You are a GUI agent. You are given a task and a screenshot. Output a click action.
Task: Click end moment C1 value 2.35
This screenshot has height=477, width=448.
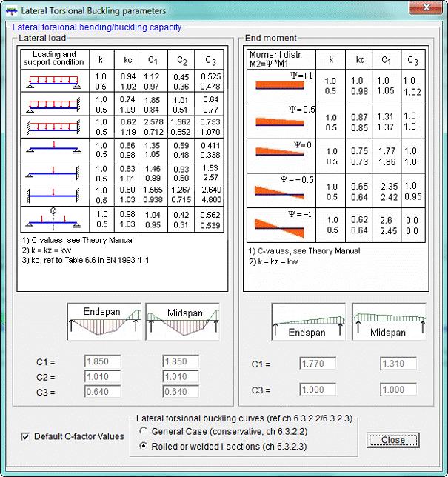tap(389, 186)
